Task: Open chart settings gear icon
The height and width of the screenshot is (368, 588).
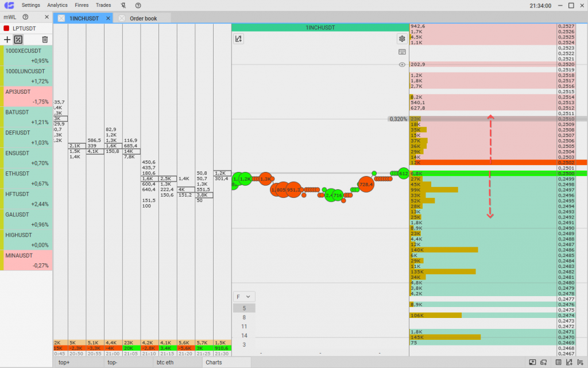Action: coord(402,39)
